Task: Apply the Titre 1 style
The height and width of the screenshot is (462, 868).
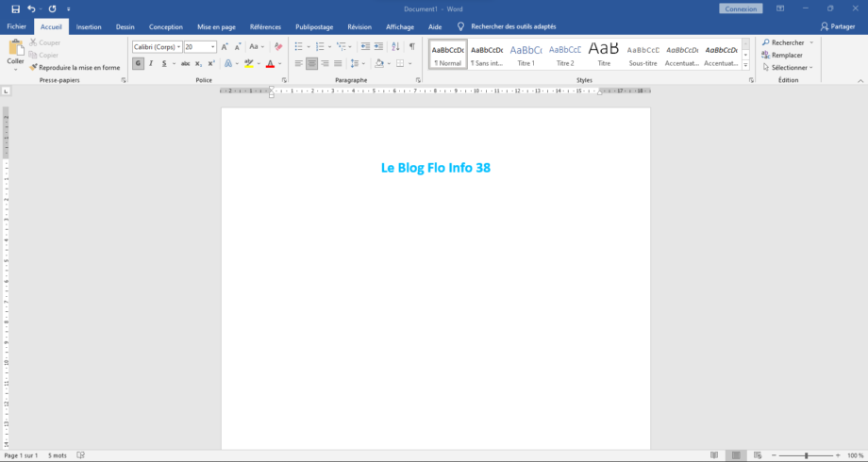Action: (x=526, y=55)
